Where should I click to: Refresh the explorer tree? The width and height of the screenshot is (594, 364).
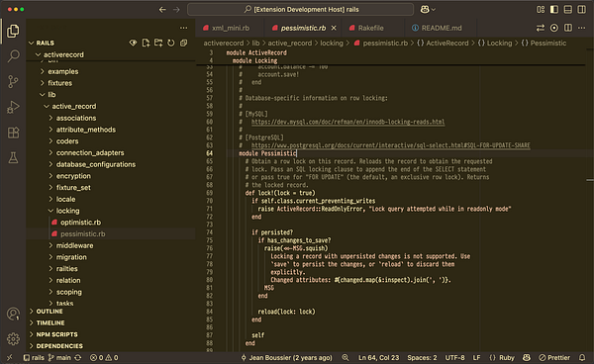(171, 43)
